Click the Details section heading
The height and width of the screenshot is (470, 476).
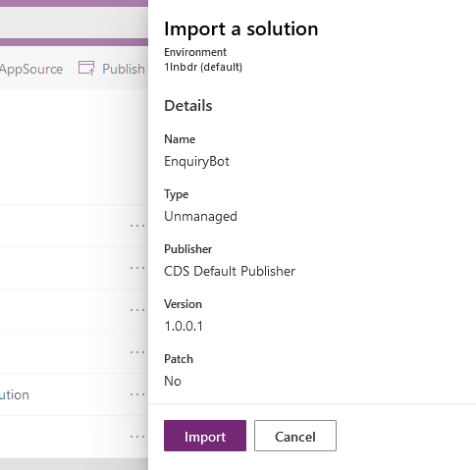pos(188,106)
